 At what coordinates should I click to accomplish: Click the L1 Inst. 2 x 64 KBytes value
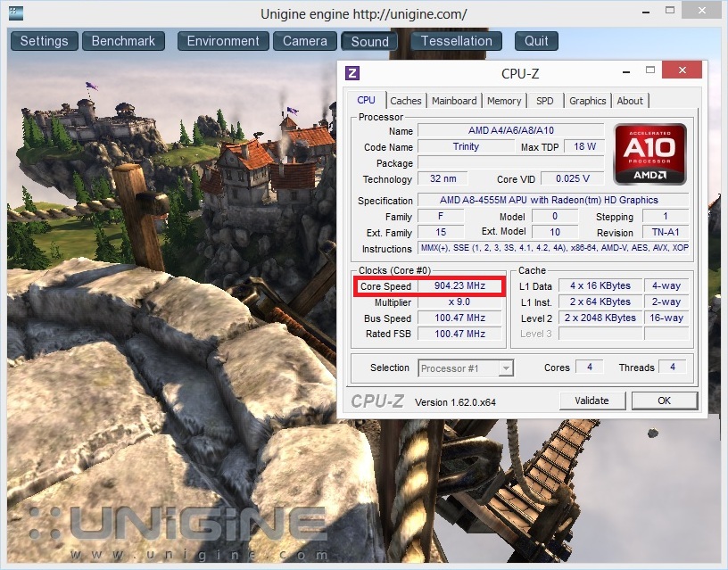coord(600,302)
